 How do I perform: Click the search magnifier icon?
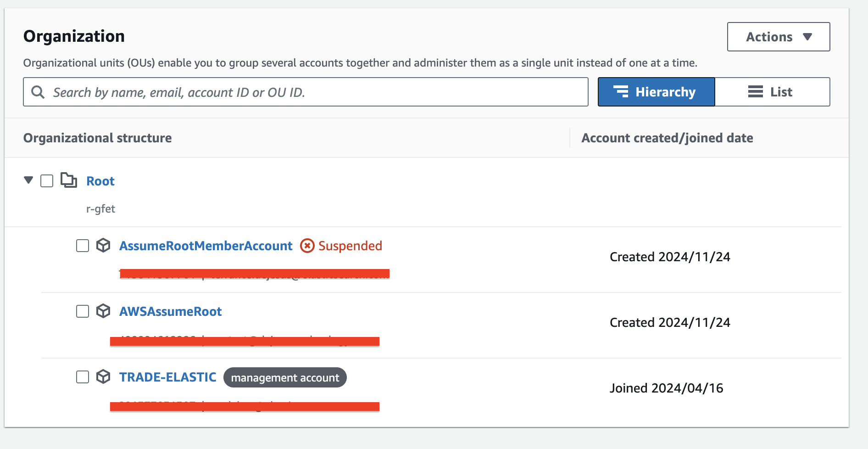tap(38, 92)
